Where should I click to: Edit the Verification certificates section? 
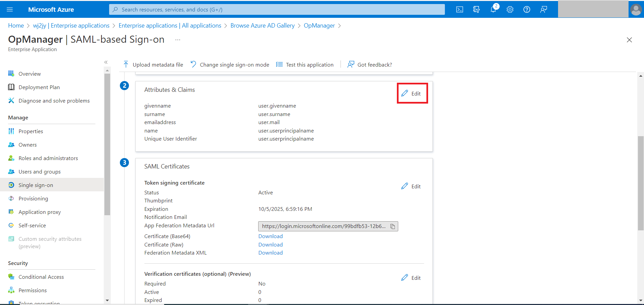pos(411,278)
